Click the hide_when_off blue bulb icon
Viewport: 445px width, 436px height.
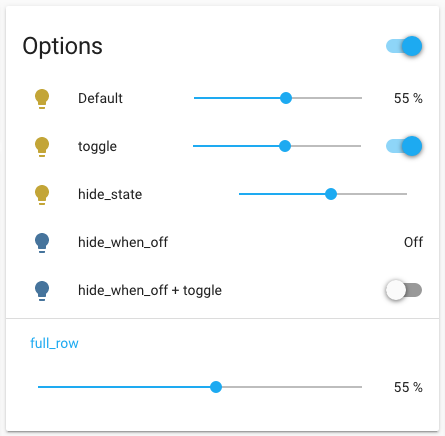[42, 243]
